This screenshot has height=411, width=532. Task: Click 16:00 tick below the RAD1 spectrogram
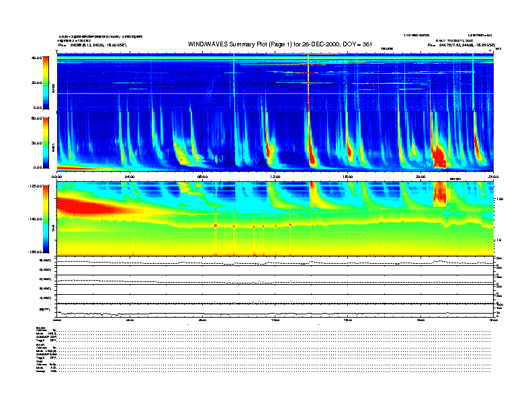348,177
